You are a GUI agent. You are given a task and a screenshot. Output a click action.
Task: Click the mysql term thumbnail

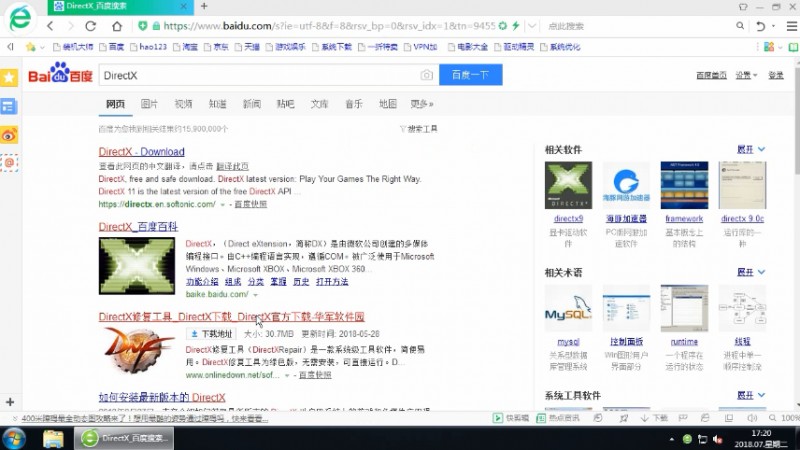tap(568, 308)
